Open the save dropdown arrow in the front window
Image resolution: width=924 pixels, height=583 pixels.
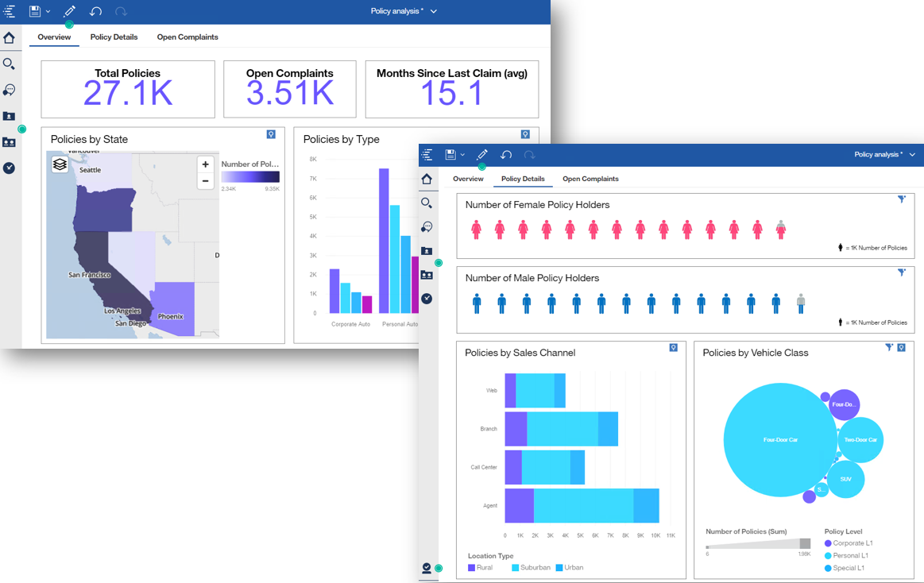pos(462,155)
